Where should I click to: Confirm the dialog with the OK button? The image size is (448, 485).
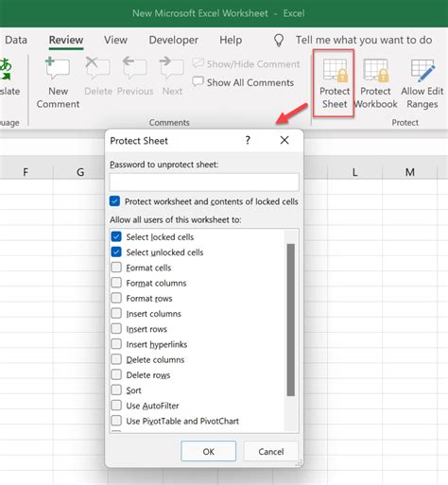tap(209, 451)
